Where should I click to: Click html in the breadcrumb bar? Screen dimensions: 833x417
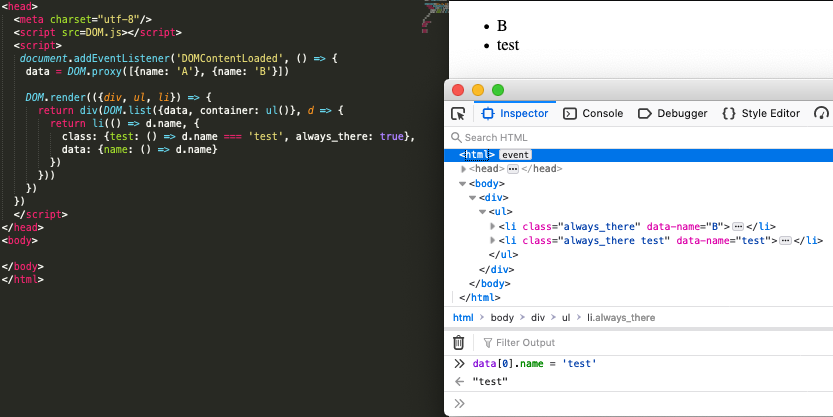(463, 318)
